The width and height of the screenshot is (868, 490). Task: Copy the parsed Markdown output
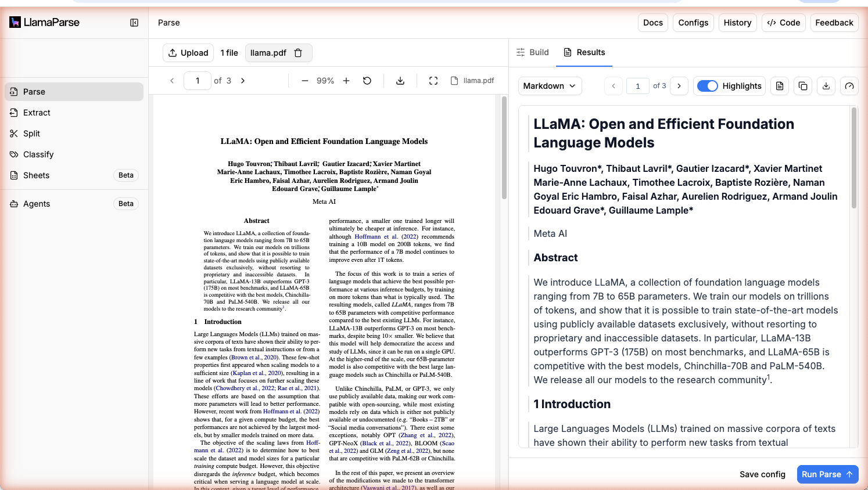coord(802,85)
